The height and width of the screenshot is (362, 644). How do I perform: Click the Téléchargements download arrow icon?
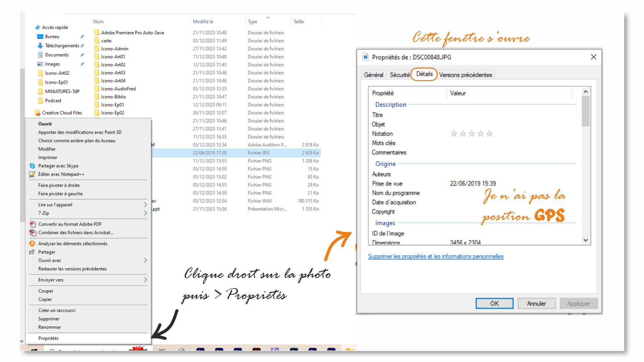pos(40,46)
